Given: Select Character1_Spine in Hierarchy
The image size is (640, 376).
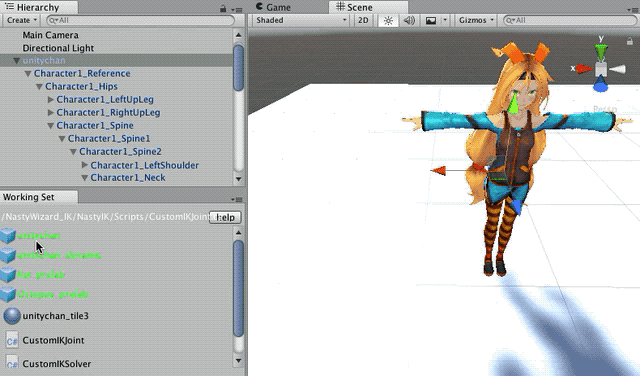Looking at the screenshot, I should click(95, 126).
